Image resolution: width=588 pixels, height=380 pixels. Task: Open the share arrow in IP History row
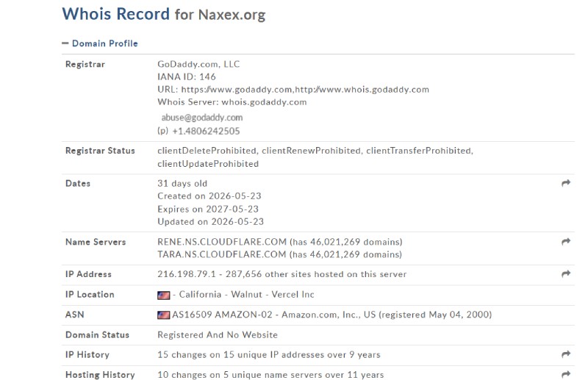[566, 354]
